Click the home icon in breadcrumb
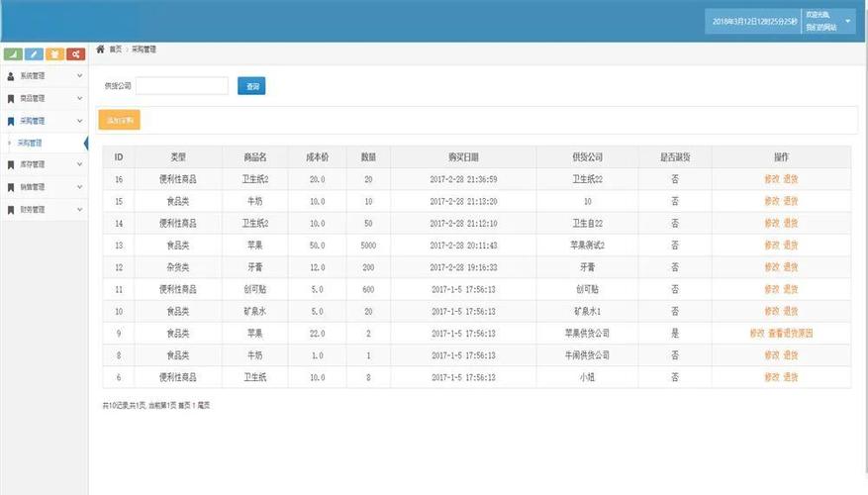Image resolution: width=868 pixels, height=495 pixels. tap(100, 49)
